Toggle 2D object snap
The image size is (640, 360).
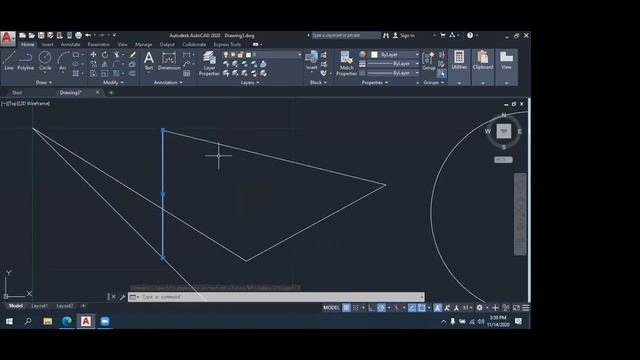pos(422,308)
